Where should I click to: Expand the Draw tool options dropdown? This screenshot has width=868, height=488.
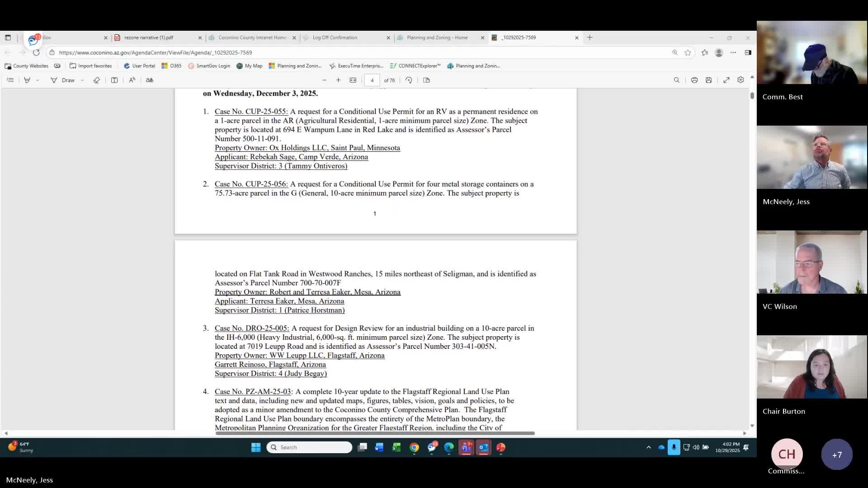point(82,80)
